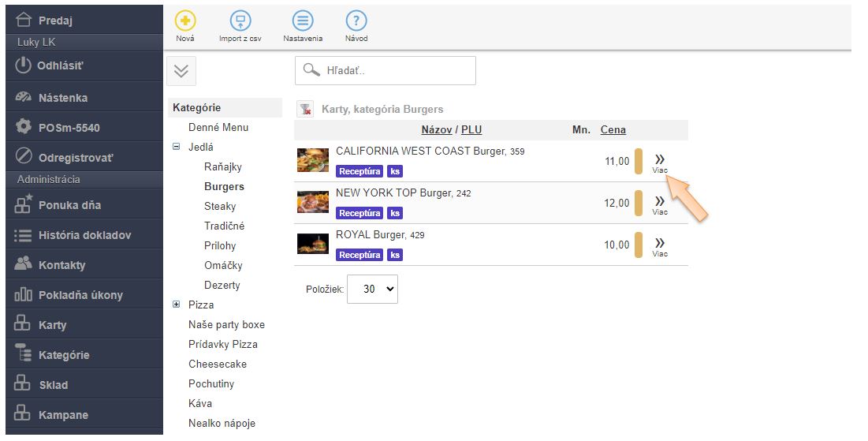Screen dimensions: 868x441
Task: Click Viac arrows for NEW YORK TOP Burger
Action: coord(660,203)
